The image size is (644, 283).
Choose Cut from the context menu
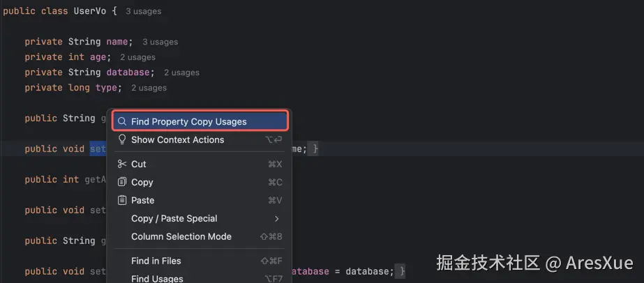[139, 164]
